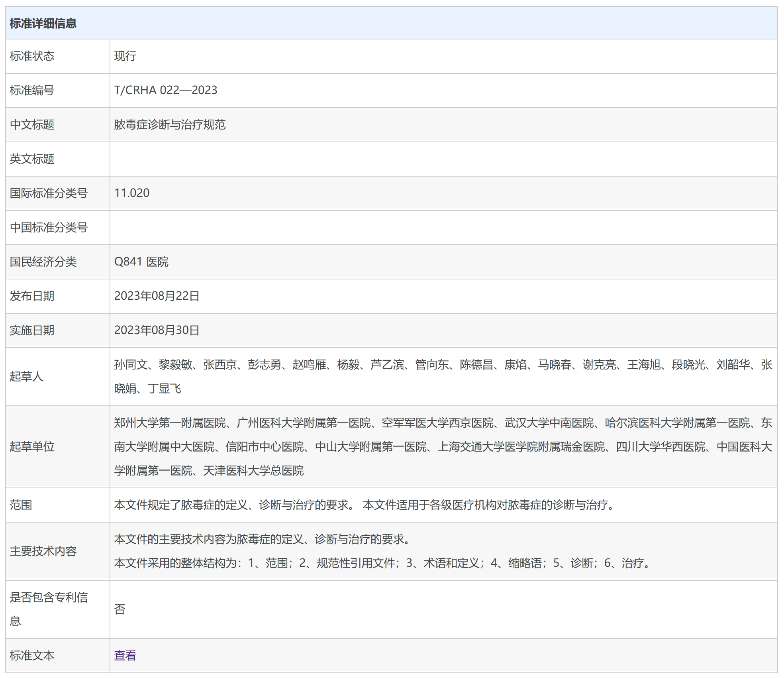Click the 中文标题 row label

click(32, 125)
